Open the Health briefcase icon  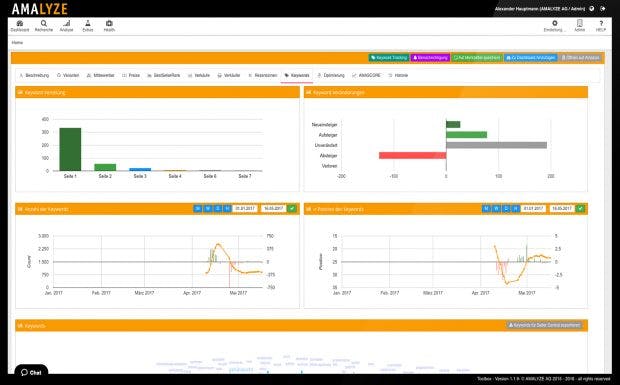coord(109,26)
